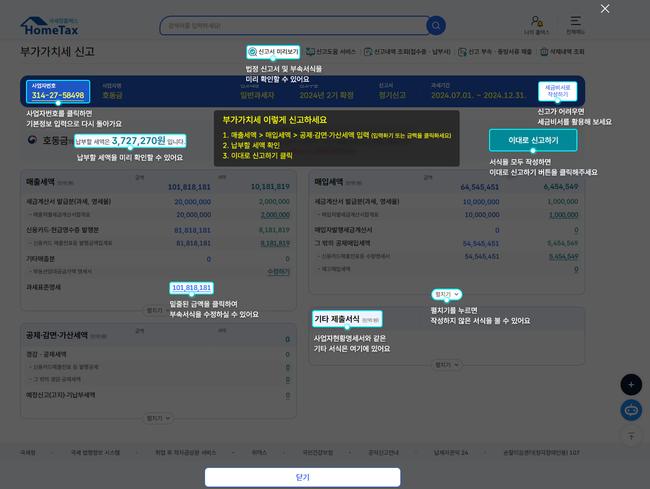Expand the 매입세액 section with 펼치기
This screenshot has width=650, height=489.
[x=447, y=294]
